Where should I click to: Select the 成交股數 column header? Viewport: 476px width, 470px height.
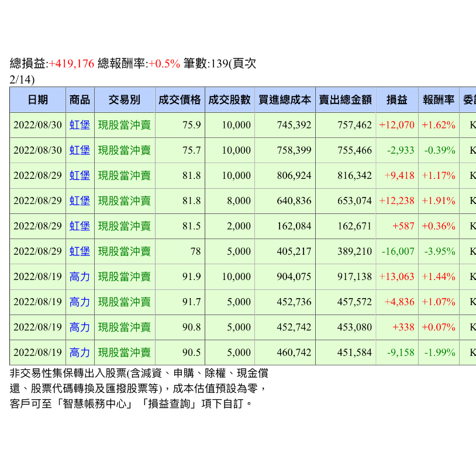coord(230,100)
